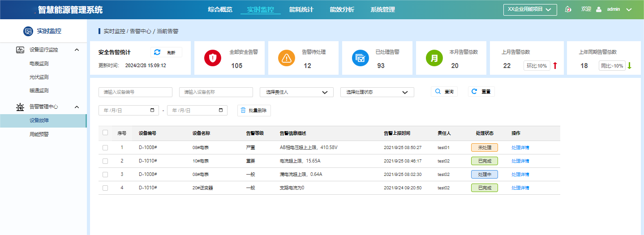Click the 设备编号 column header
Image resolution: width=644 pixels, height=235 pixels.
(x=147, y=133)
